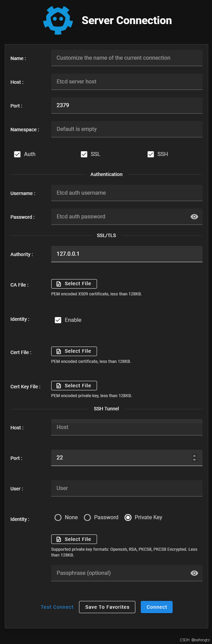The height and width of the screenshot is (644, 212).
Task: Choose the Password identity option
Action: point(87,518)
